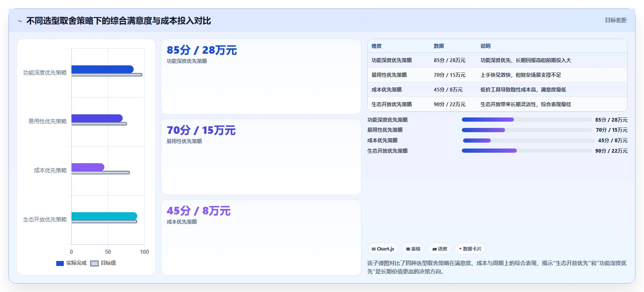
Task: Click progress list label 功能深度优先策略
Action: coord(387,120)
